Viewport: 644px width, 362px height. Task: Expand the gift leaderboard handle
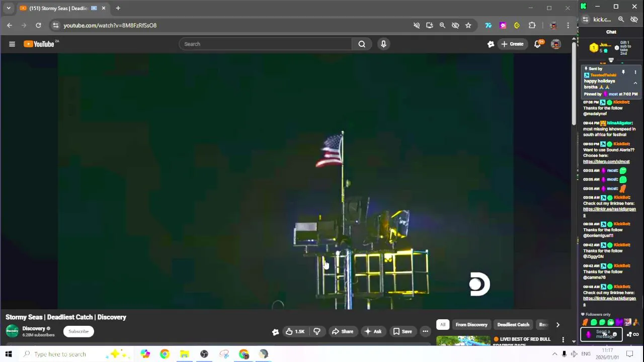(611, 60)
